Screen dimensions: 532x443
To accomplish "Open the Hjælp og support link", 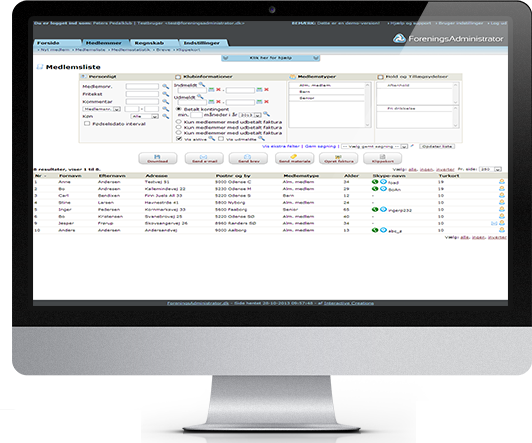I will tap(411, 23).
